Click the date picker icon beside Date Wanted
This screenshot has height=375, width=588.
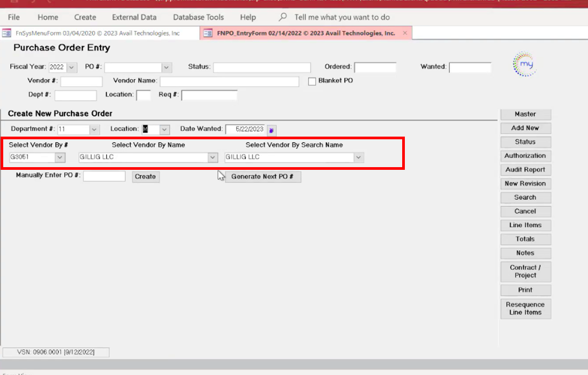pyautogui.click(x=271, y=130)
